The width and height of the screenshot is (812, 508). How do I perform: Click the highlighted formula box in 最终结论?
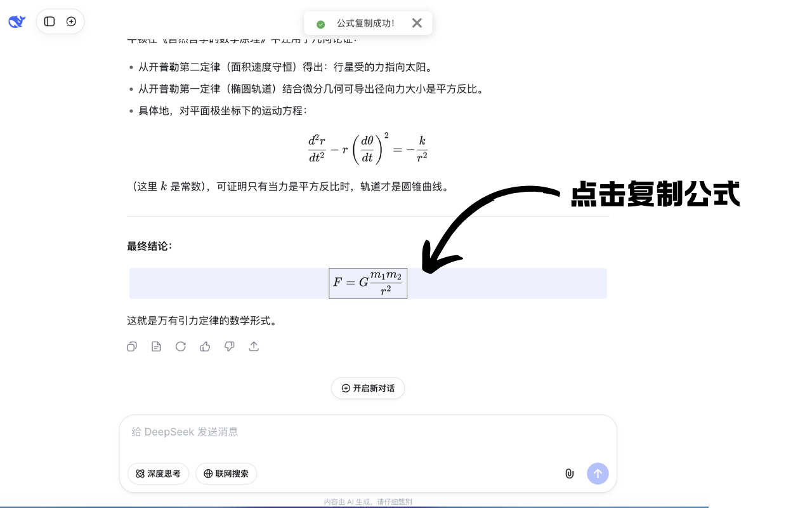[x=368, y=283]
